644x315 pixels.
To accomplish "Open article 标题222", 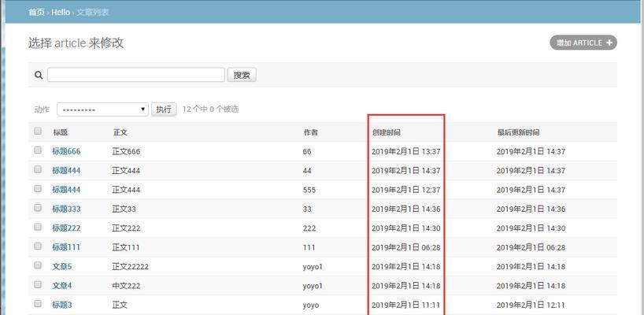I will (x=66, y=228).
